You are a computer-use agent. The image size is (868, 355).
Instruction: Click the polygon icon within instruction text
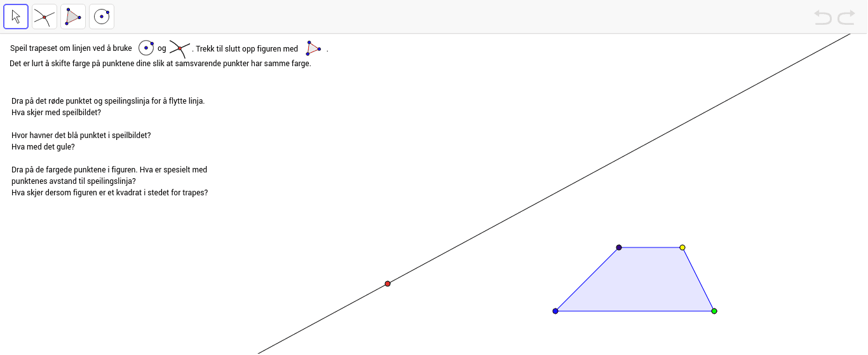pos(313,48)
